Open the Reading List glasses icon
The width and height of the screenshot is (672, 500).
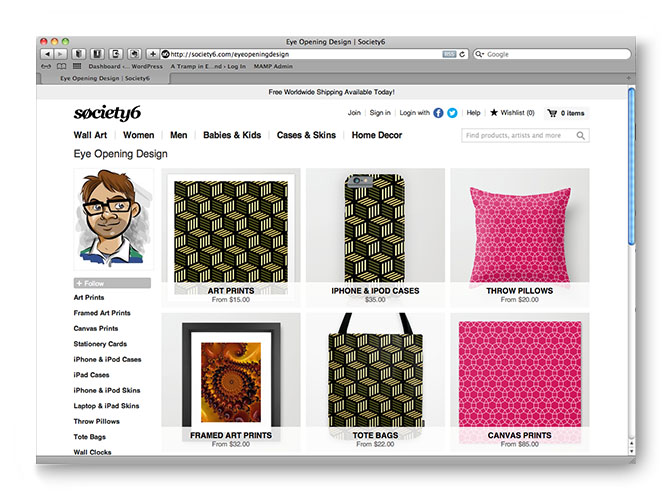pos(46,66)
